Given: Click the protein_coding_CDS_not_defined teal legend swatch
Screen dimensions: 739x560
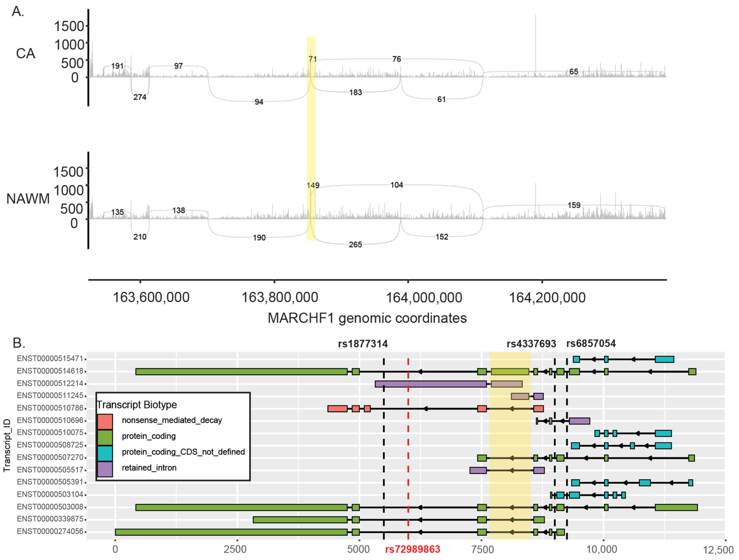Looking at the screenshot, I should 105,453.
